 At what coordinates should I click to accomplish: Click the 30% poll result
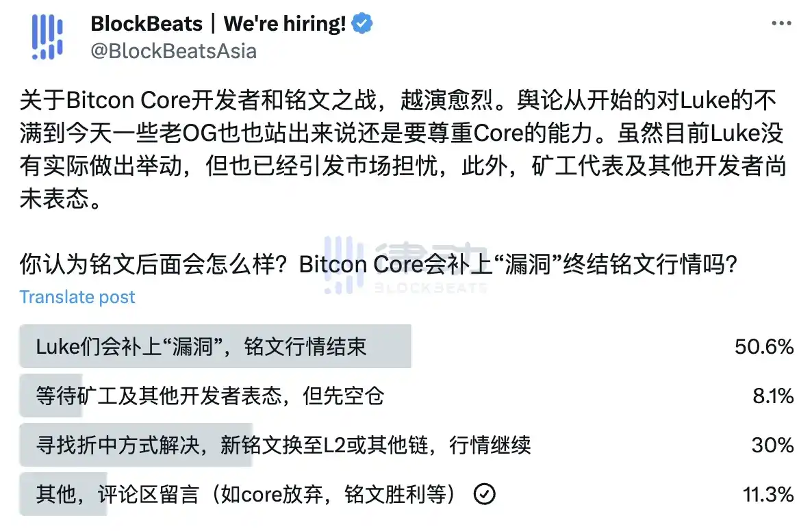pyautogui.click(x=773, y=445)
